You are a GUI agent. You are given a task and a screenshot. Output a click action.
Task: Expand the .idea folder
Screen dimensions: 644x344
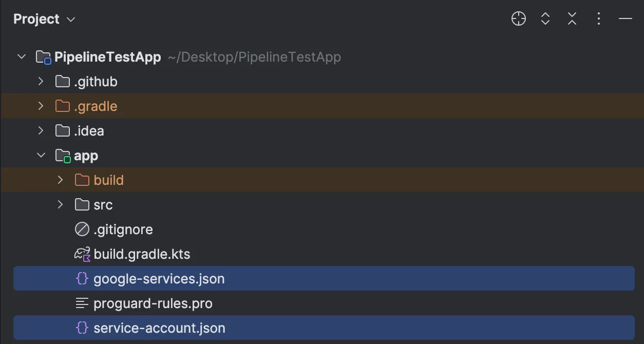pyautogui.click(x=41, y=131)
